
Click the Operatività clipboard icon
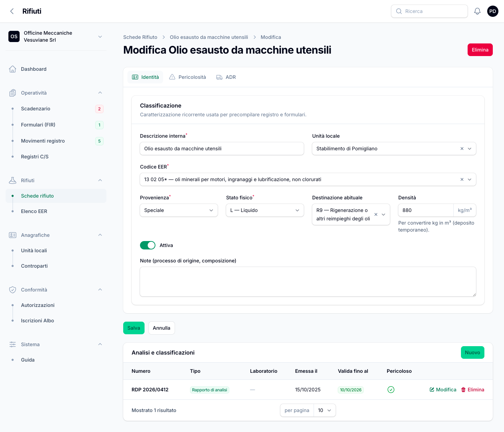pyautogui.click(x=13, y=93)
